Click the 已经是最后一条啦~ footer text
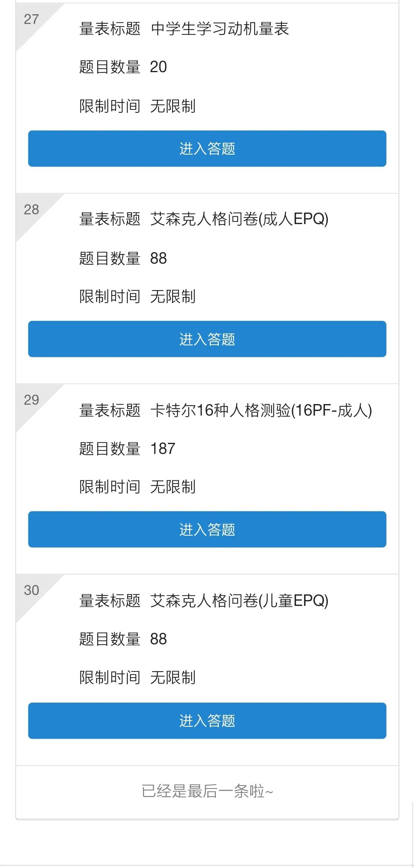414x868 pixels. [207, 791]
